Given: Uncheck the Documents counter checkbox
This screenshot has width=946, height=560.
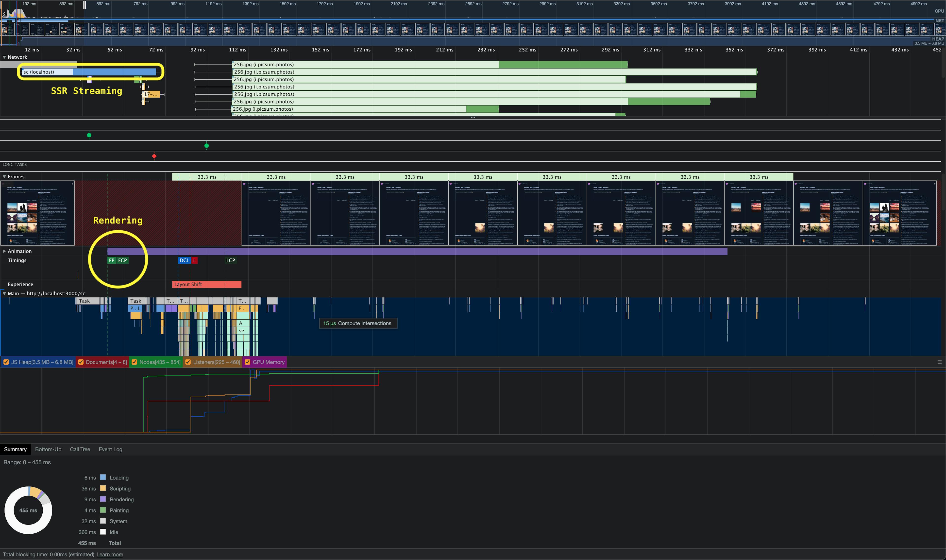Looking at the screenshot, I should pyautogui.click(x=81, y=362).
